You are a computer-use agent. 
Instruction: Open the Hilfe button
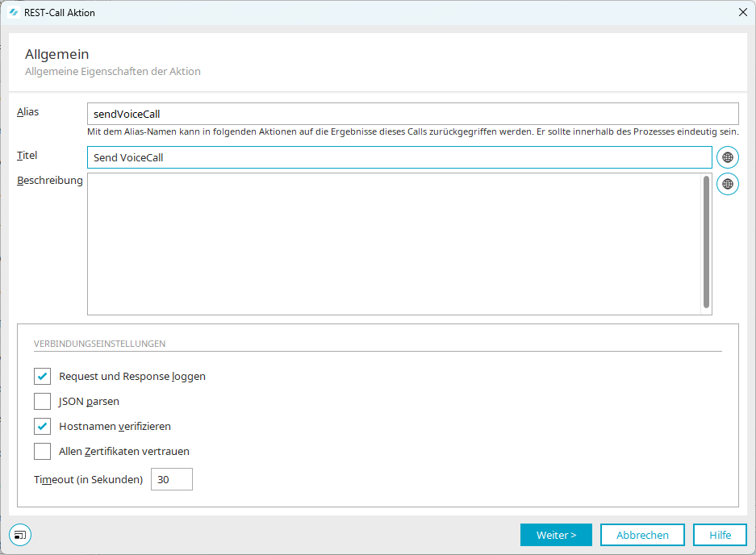tap(720, 535)
